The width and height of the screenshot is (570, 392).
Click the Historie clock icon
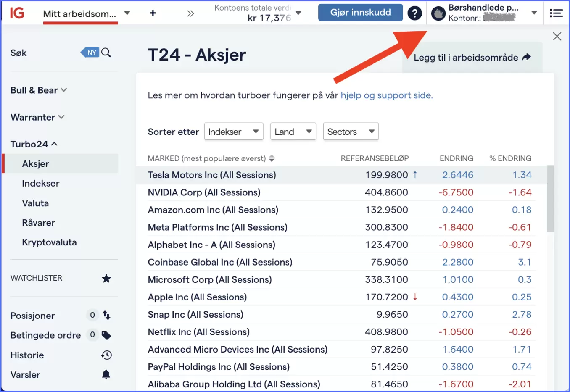coord(106,355)
